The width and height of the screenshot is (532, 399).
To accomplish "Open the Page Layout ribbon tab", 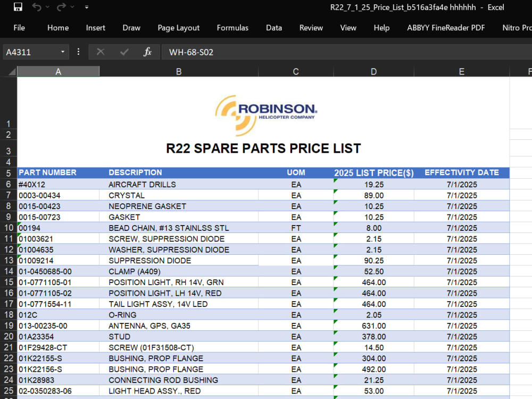I will 178,28.
